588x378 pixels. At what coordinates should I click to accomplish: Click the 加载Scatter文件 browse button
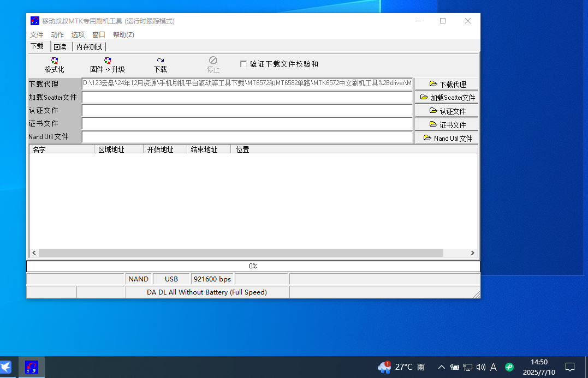pos(447,98)
